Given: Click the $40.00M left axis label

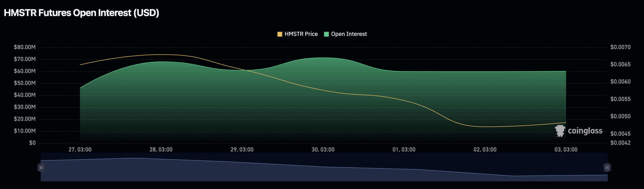Looking at the screenshot, I should coord(25,95).
